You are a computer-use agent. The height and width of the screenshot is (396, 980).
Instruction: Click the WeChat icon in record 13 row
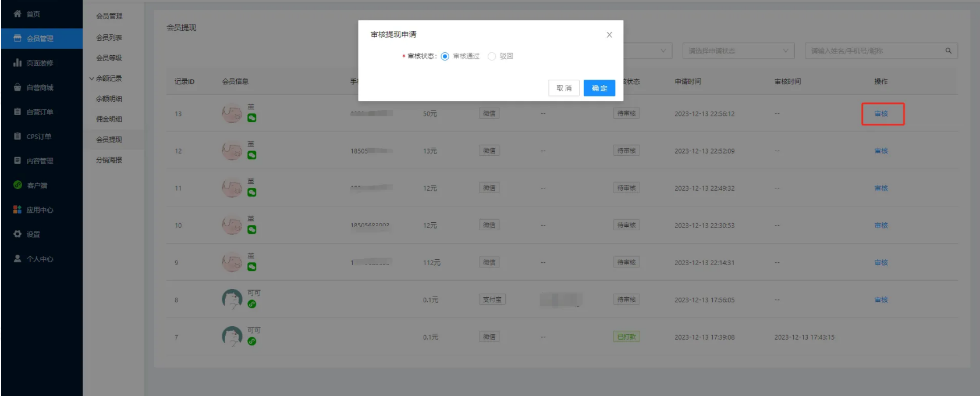(x=252, y=118)
